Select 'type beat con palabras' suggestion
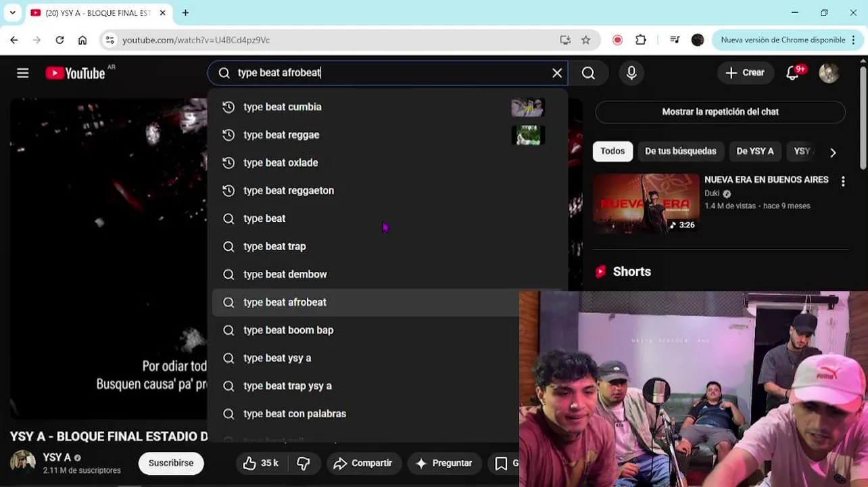The width and height of the screenshot is (868, 487). [366, 413]
